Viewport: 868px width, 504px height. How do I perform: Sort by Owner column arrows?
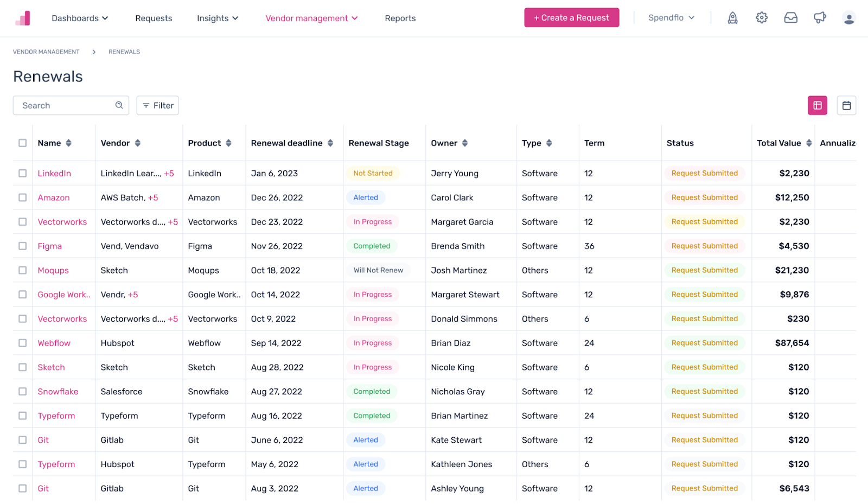(465, 143)
